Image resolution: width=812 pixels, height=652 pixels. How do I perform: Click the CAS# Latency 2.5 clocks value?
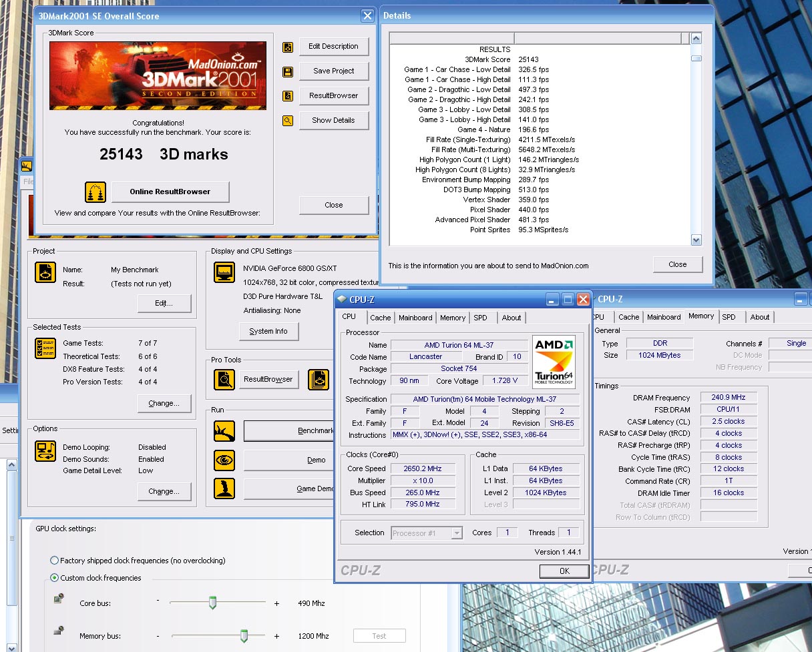tap(729, 421)
